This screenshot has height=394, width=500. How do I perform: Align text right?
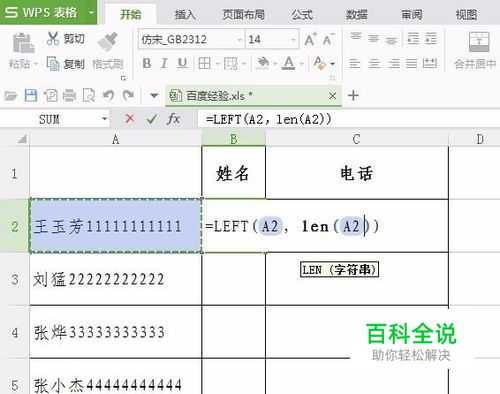pos(394,63)
